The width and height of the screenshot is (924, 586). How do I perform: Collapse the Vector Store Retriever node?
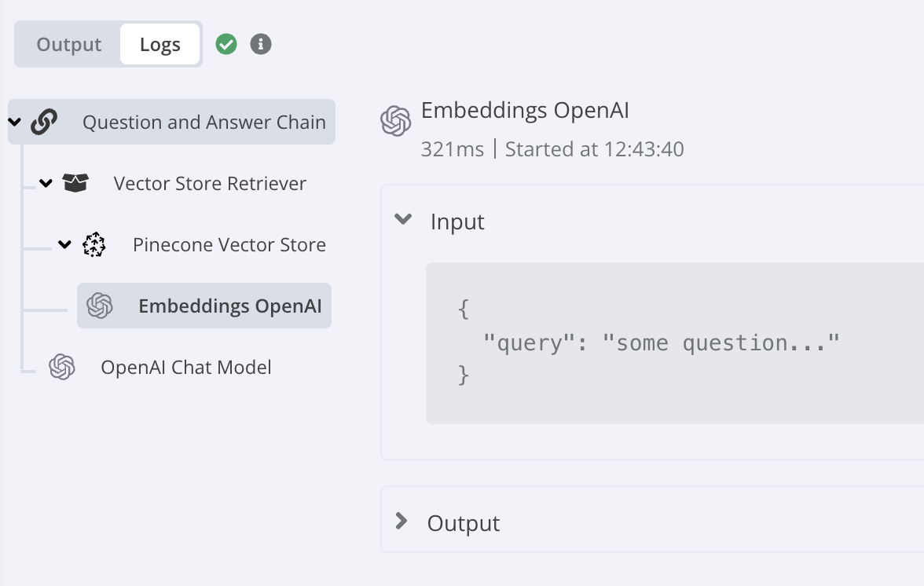point(46,183)
